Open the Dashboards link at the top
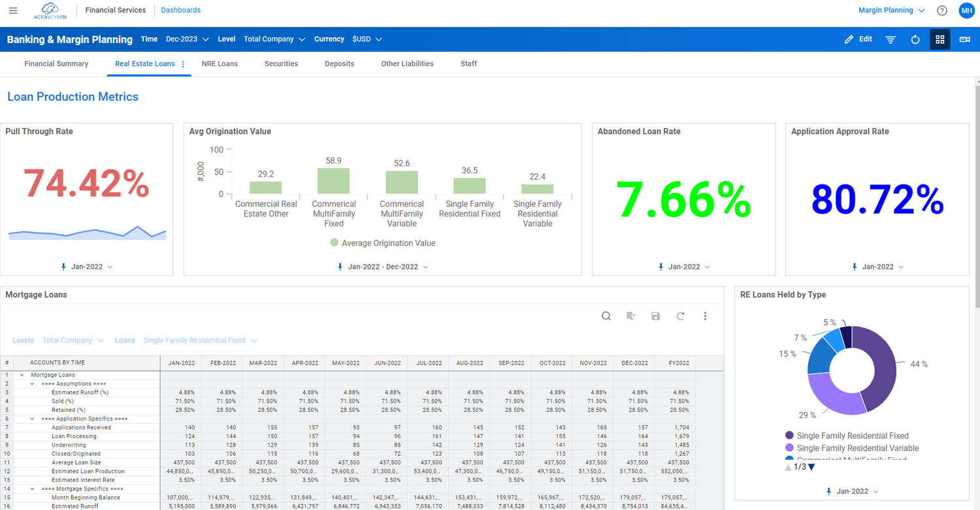This screenshot has height=510, width=980. [x=180, y=10]
